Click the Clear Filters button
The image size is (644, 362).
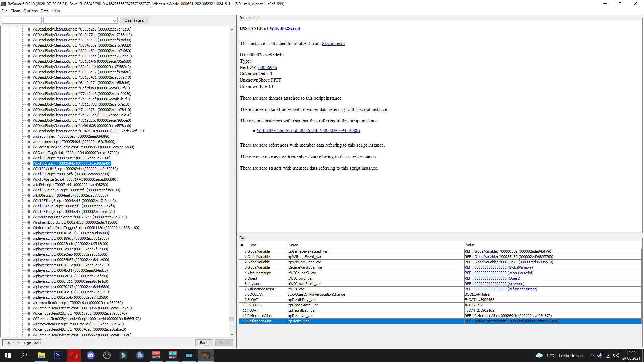tap(134, 20)
